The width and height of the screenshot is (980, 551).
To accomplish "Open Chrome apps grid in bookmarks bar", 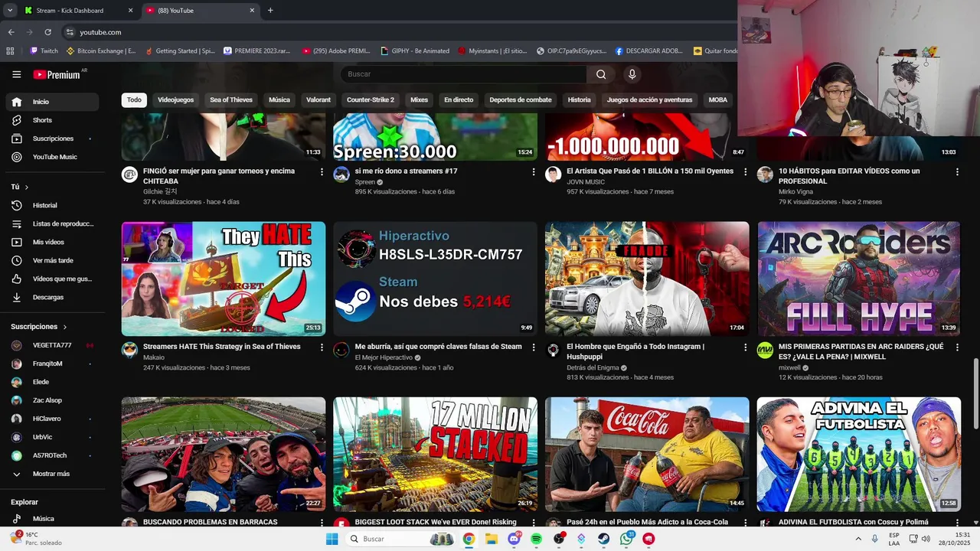I will [10, 51].
